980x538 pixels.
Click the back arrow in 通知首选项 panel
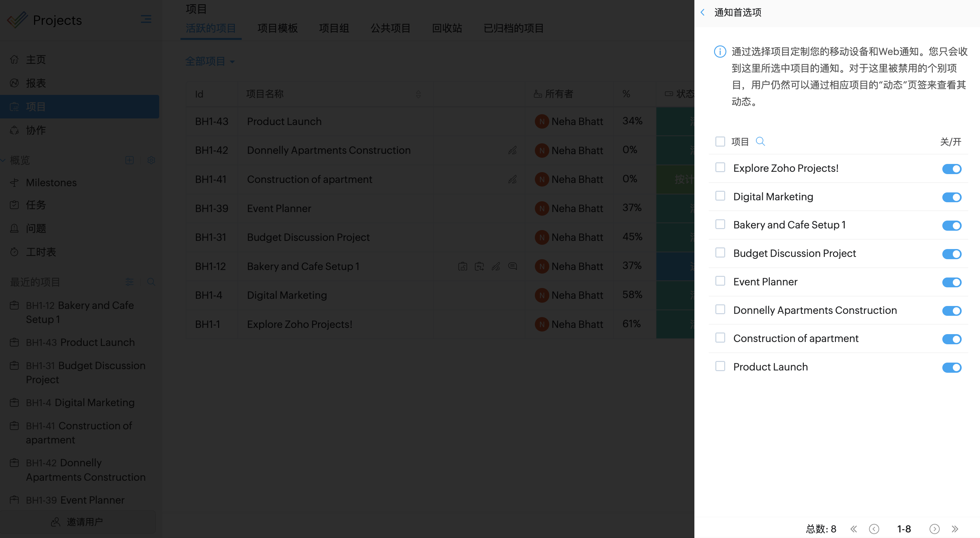(703, 12)
